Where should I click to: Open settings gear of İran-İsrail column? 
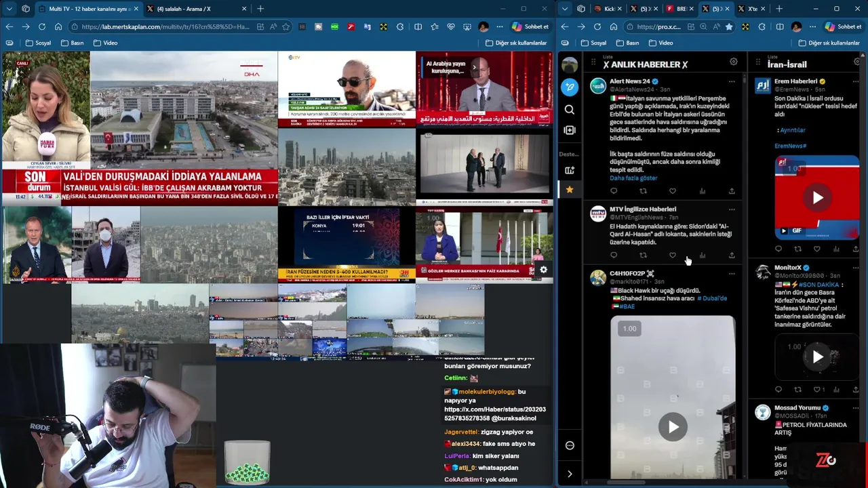[x=858, y=62]
